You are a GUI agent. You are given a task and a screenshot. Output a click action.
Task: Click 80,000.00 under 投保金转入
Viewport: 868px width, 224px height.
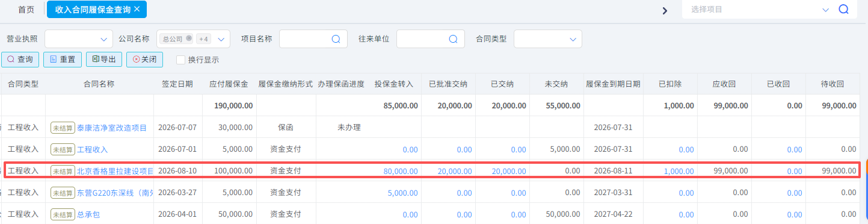(400, 171)
